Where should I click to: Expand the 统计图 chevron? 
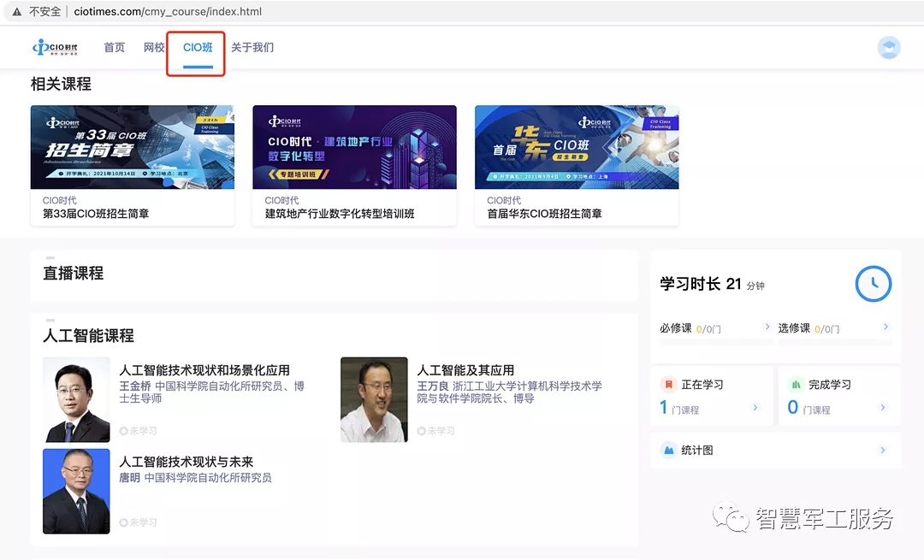click(882, 450)
